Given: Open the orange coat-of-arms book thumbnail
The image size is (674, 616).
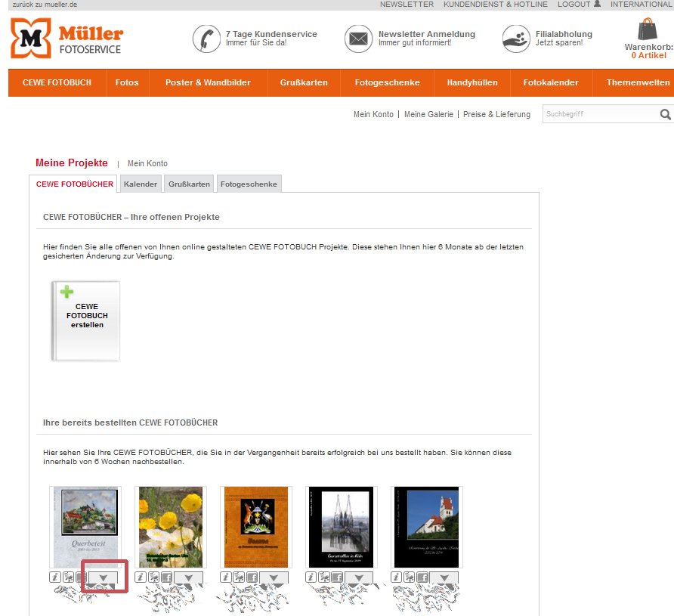Looking at the screenshot, I should coord(256,527).
